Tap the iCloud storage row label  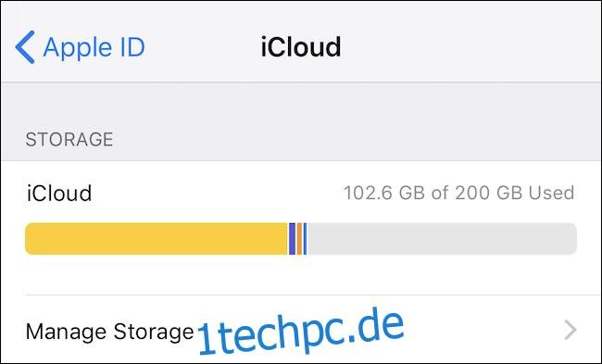59,194
